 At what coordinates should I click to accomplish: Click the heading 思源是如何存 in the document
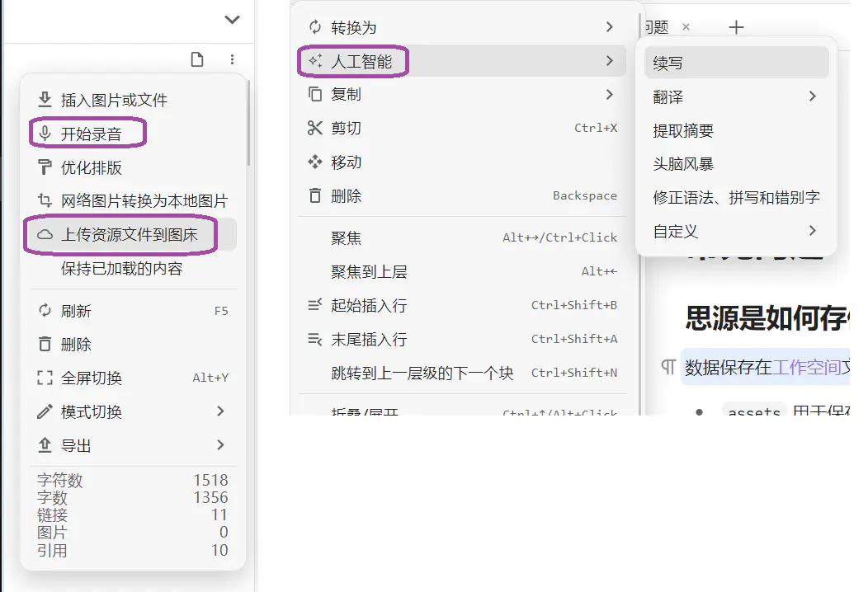[767, 318]
